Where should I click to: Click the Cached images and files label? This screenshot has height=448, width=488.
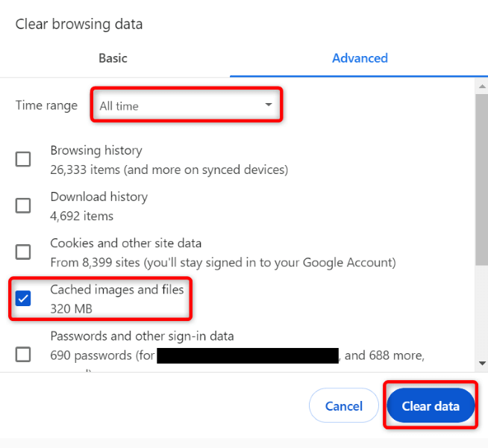116,290
